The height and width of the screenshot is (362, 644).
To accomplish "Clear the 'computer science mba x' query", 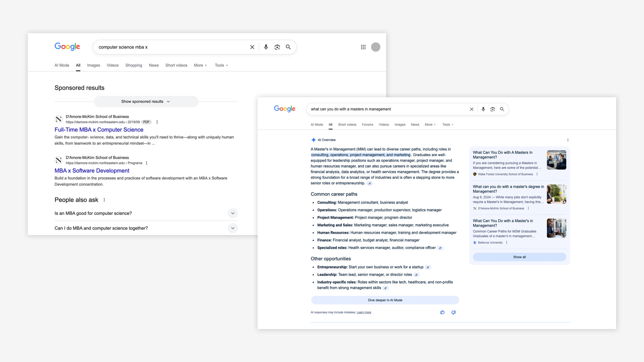I will click(252, 47).
